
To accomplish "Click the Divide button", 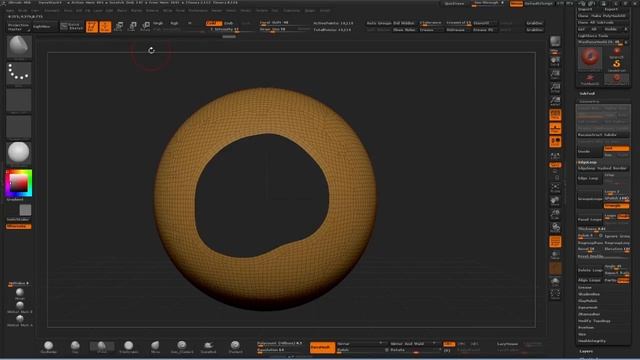I will pos(589,151).
